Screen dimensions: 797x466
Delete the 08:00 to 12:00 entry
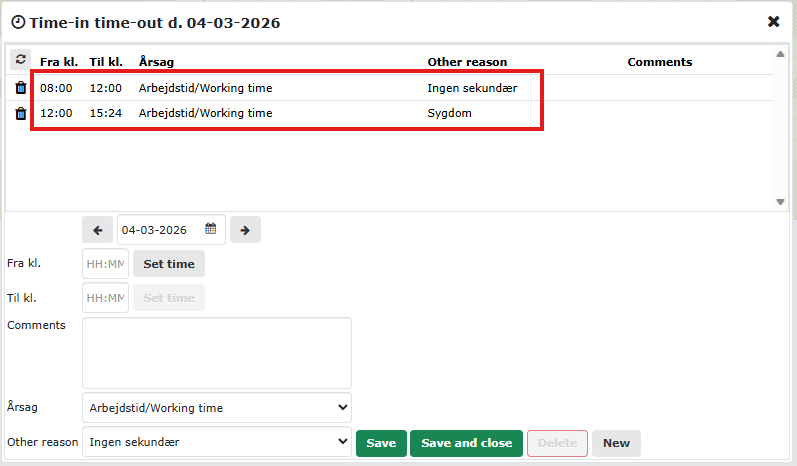click(20, 88)
